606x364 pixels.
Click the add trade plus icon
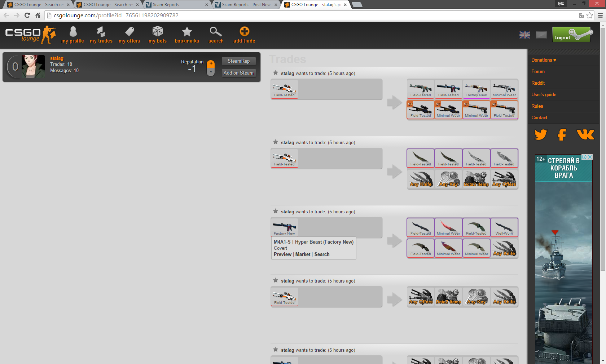244,31
